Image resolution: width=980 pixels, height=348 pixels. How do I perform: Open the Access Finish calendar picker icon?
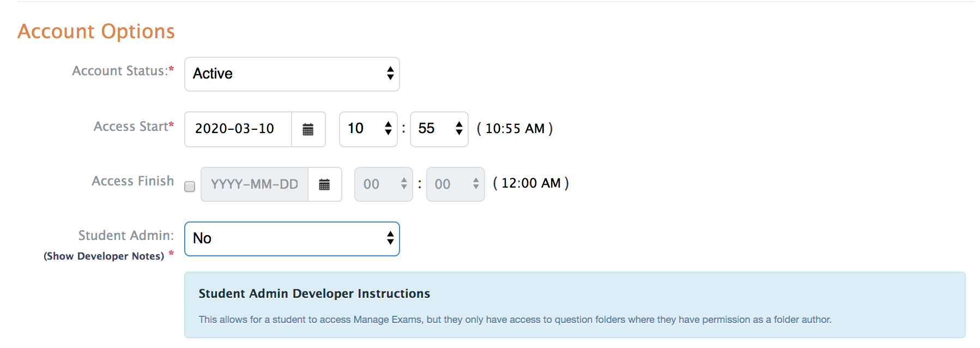click(325, 184)
